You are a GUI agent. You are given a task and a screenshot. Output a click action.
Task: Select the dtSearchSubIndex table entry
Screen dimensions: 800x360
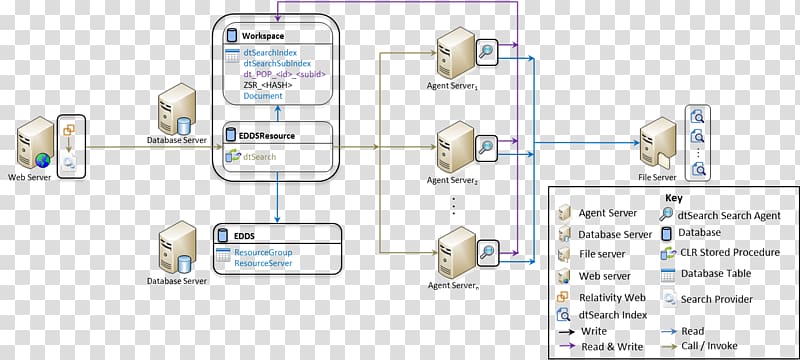click(x=277, y=63)
